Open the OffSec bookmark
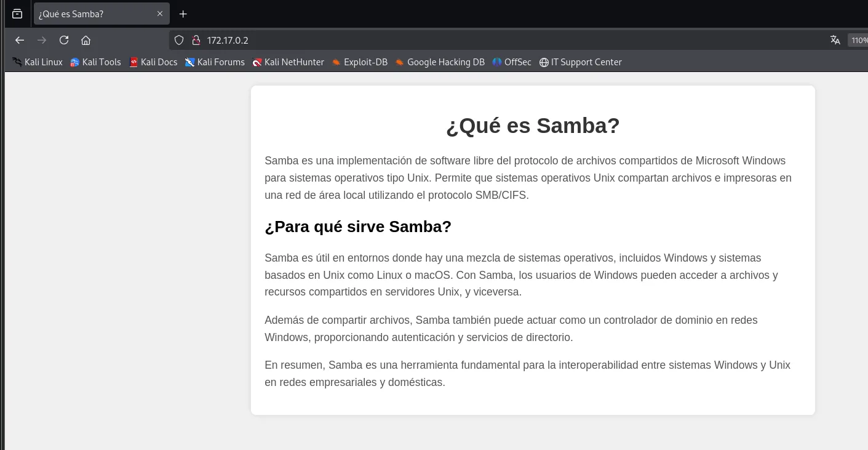Viewport: 868px width, 450px height. 512,62
